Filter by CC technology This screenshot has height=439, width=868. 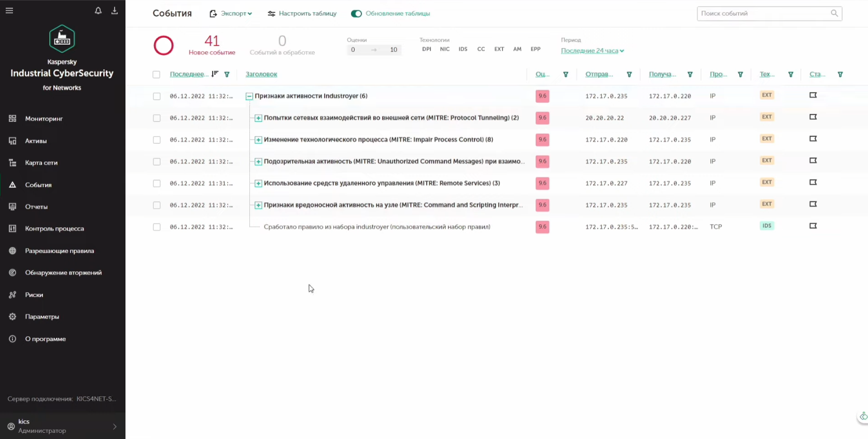point(481,49)
